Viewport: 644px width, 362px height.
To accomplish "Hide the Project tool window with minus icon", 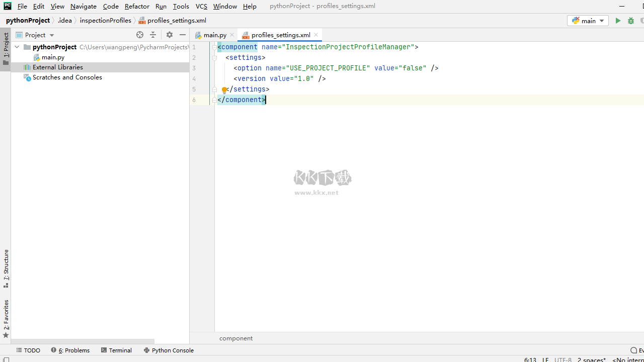I will tap(183, 35).
